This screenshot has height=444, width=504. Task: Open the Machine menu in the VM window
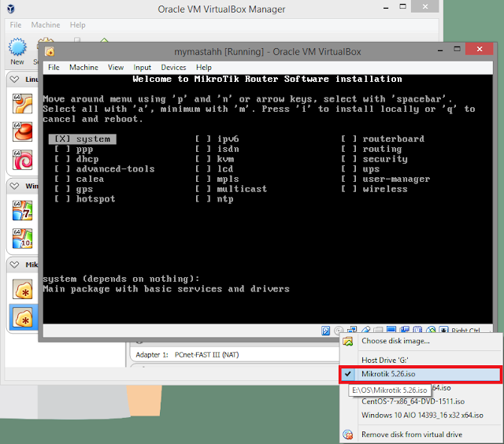[83, 68]
